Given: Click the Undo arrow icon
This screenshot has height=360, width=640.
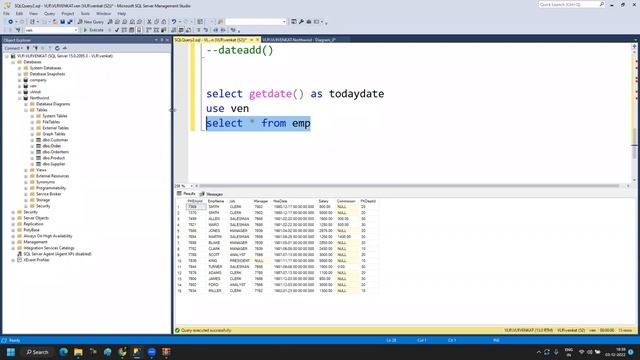Looking at the screenshot, I should 174,22.
